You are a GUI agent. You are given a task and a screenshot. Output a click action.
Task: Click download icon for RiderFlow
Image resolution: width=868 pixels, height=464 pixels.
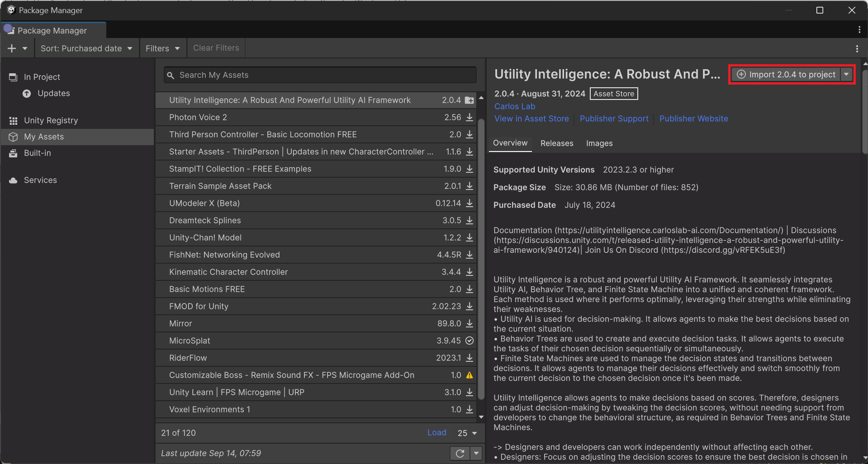[470, 358]
